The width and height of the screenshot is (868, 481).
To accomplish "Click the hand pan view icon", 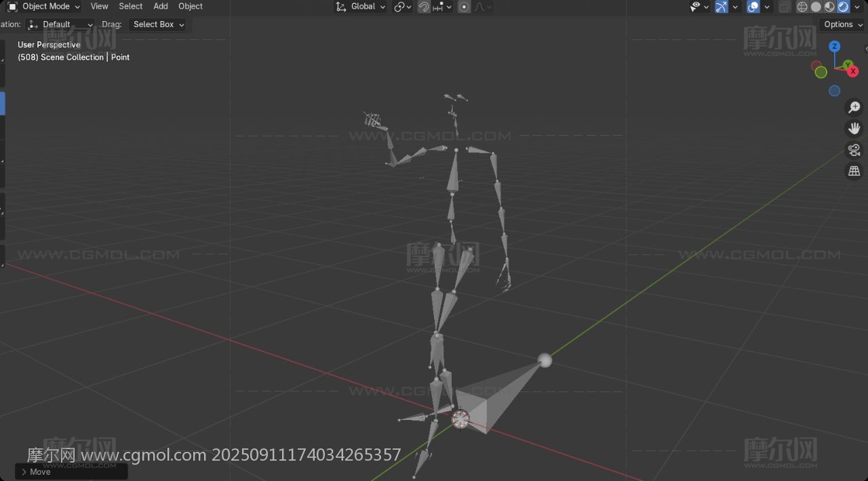I will tap(854, 128).
